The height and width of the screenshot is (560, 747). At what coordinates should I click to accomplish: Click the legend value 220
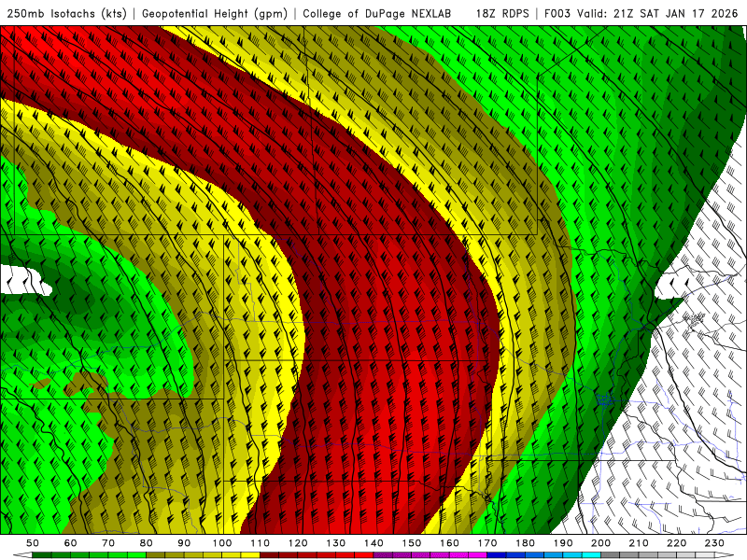[676, 543]
